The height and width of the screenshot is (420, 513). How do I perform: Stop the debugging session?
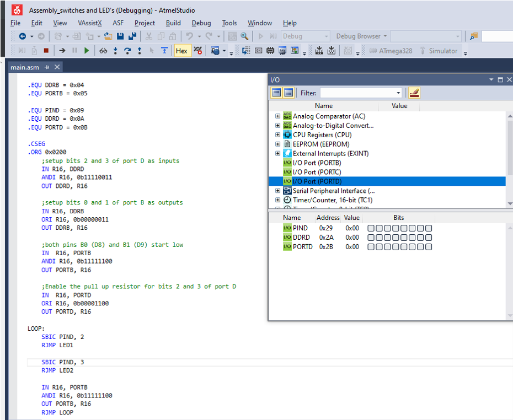[45, 50]
